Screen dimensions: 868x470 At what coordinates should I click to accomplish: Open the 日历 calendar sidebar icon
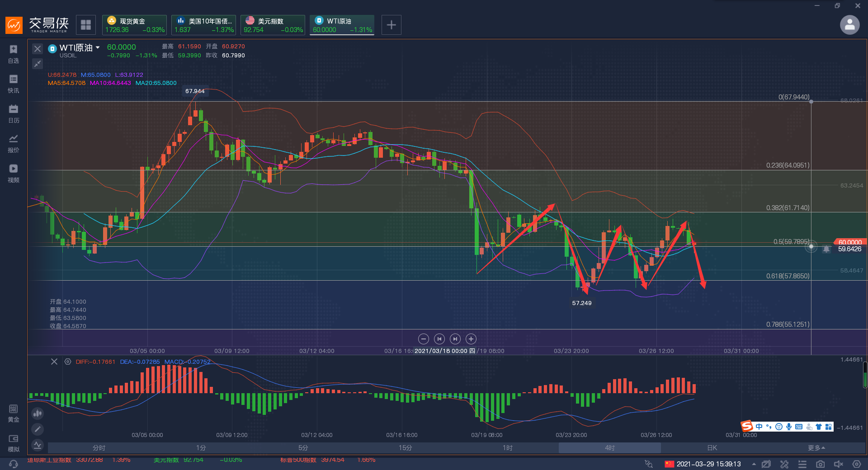(14, 113)
